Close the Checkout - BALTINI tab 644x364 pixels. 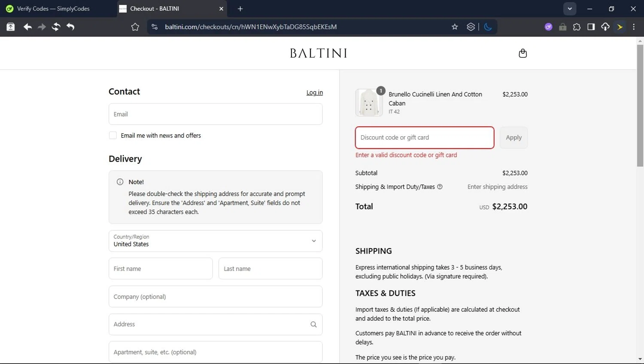221,9
